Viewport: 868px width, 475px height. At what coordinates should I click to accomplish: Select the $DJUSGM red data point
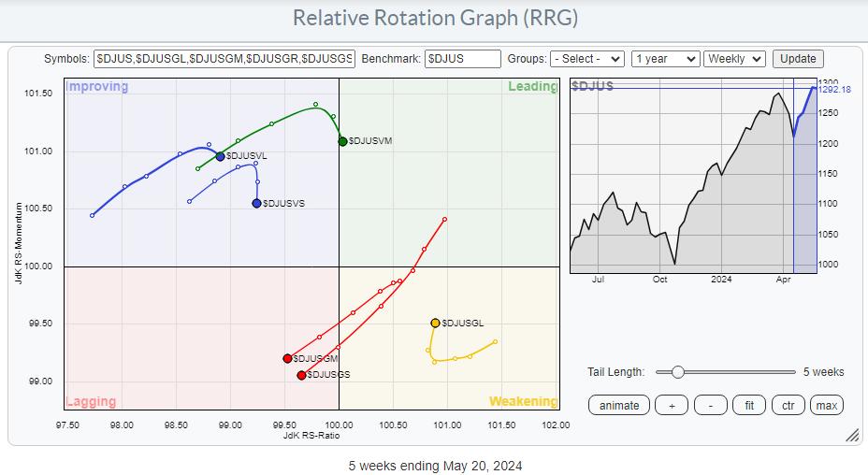[287, 358]
